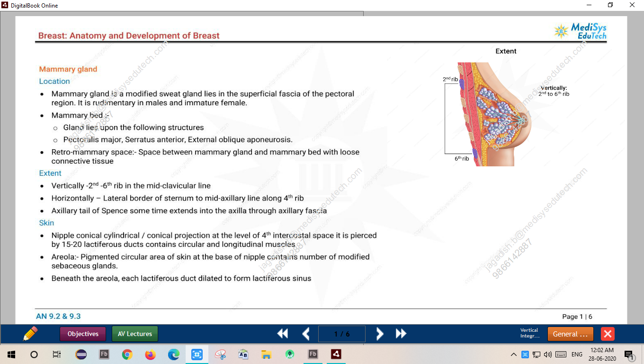Launch Firefox from the taskbar
Screen dimensions: 644x364
pyautogui.click(x=150, y=354)
